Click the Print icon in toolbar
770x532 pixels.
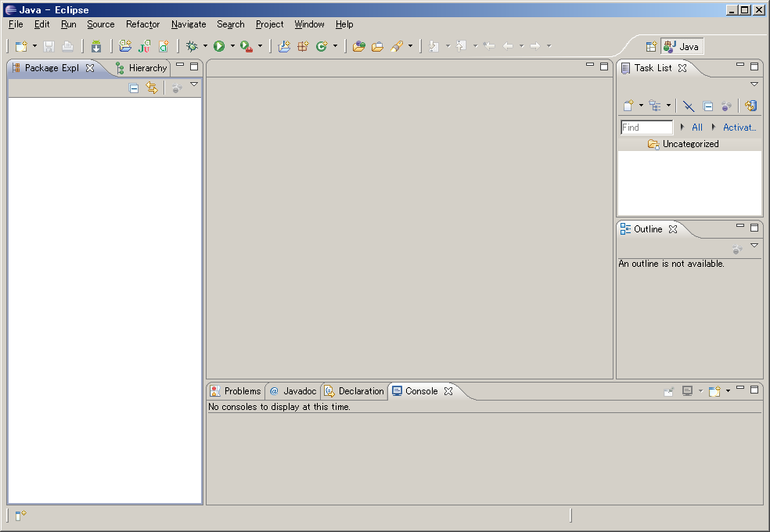68,46
